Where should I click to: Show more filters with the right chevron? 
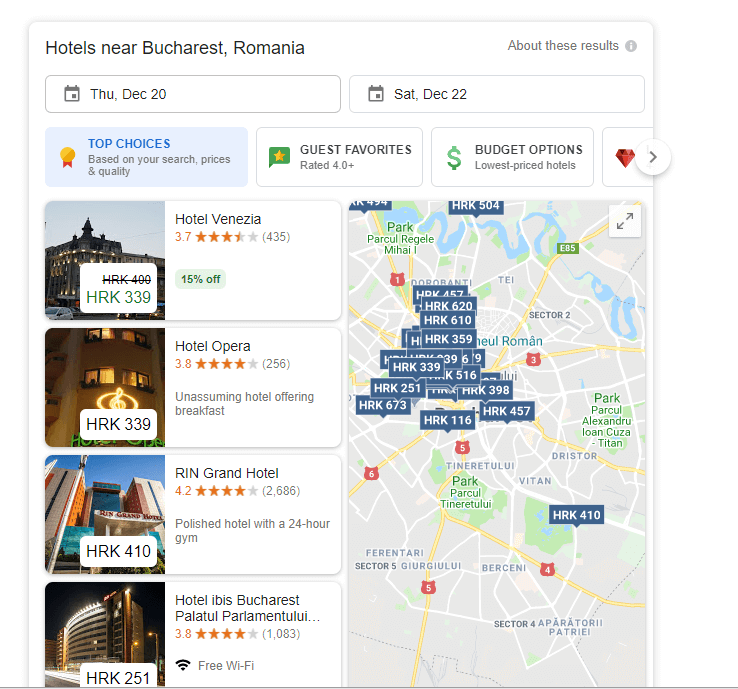tap(653, 157)
